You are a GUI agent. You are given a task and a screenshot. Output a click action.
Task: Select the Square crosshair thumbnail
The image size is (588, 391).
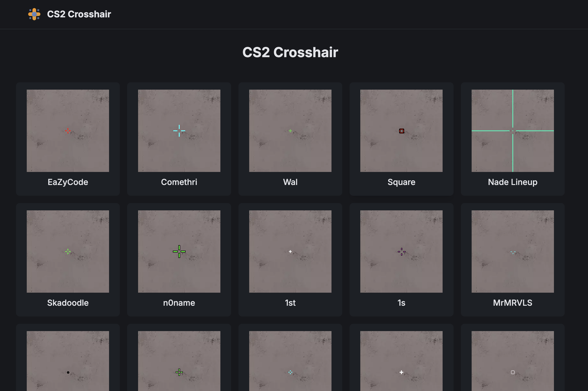pyautogui.click(x=401, y=130)
